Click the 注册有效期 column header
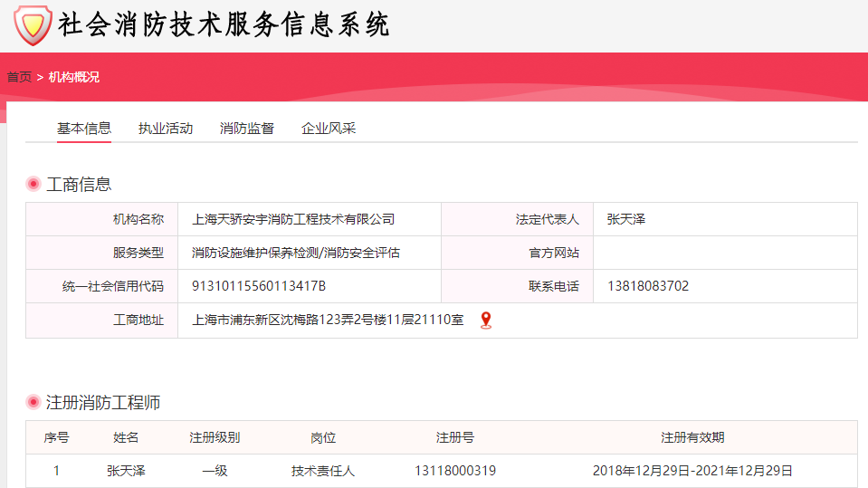 click(x=692, y=437)
